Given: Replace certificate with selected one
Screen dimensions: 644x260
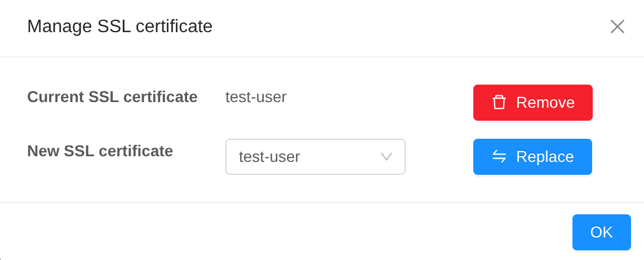Looking at the screenshot, I should coord(532,157).
